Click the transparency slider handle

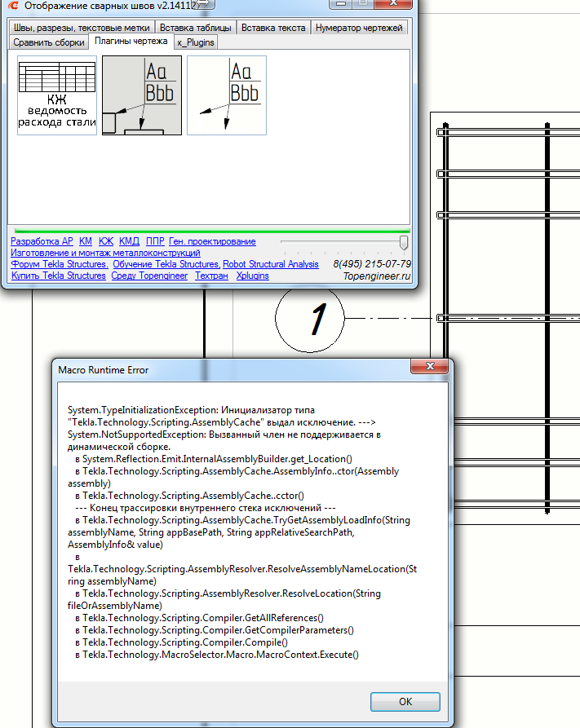click(404, 242)
